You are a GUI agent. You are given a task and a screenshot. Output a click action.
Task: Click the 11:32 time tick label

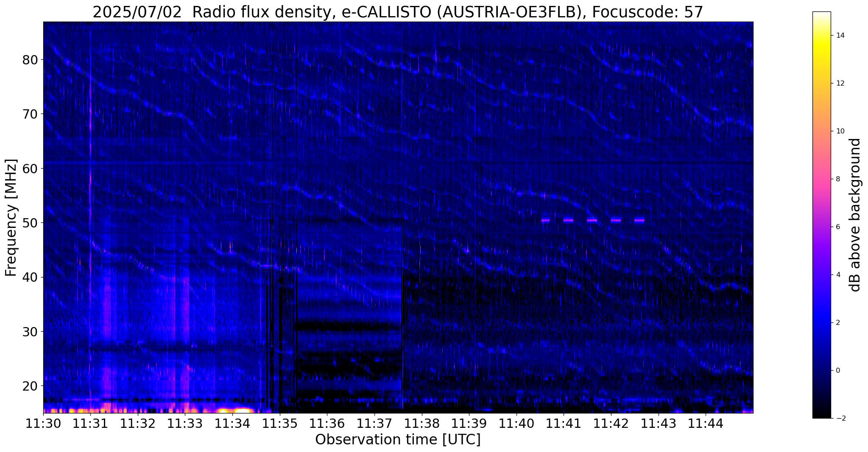click(138, 423)
